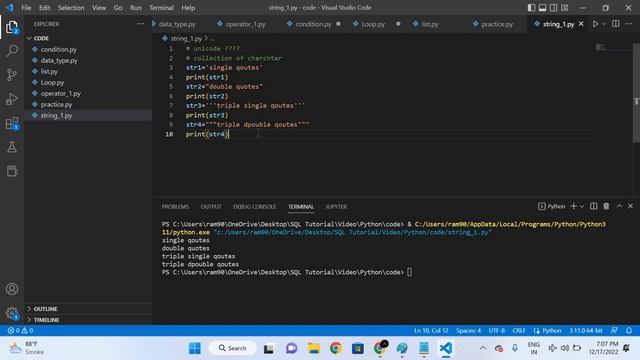Open condition.py in the explorer
Image resolution: width=640 pixels, height=360 pixels.
tap(88, 49)
